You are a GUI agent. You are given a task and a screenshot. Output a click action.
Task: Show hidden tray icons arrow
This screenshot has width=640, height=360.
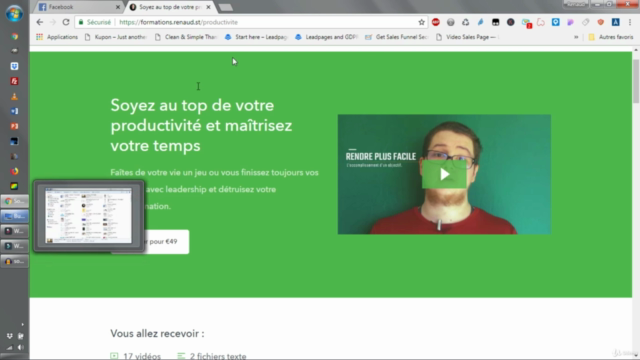click(22, 324)
